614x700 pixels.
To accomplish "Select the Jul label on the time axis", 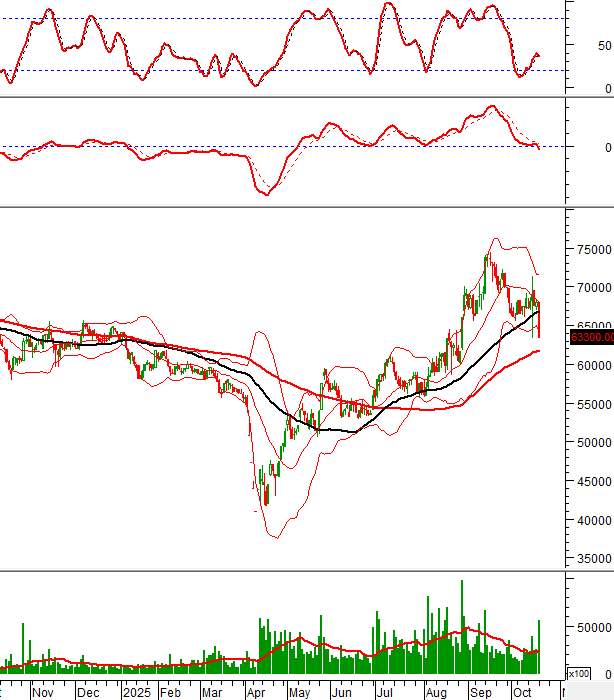I will click(x=385, y=691).
